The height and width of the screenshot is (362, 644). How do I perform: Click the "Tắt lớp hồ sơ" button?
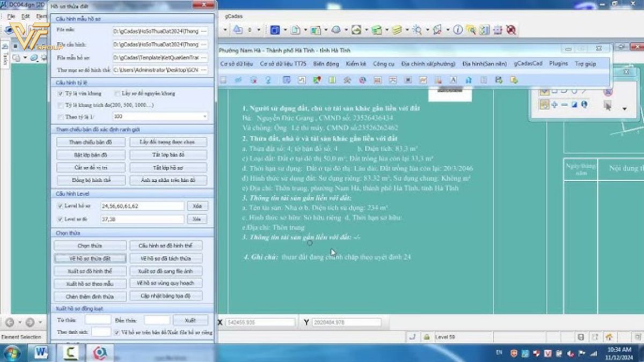point(169,168)
